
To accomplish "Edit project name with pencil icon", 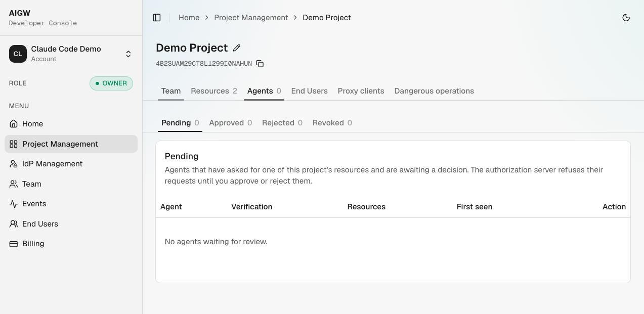I will [x=237, y=48].
